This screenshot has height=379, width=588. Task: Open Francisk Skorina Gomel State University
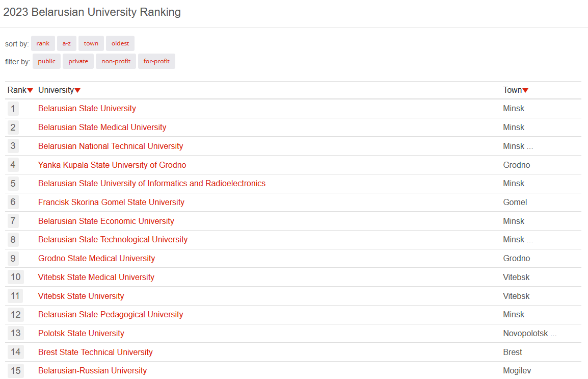(112, 203)
